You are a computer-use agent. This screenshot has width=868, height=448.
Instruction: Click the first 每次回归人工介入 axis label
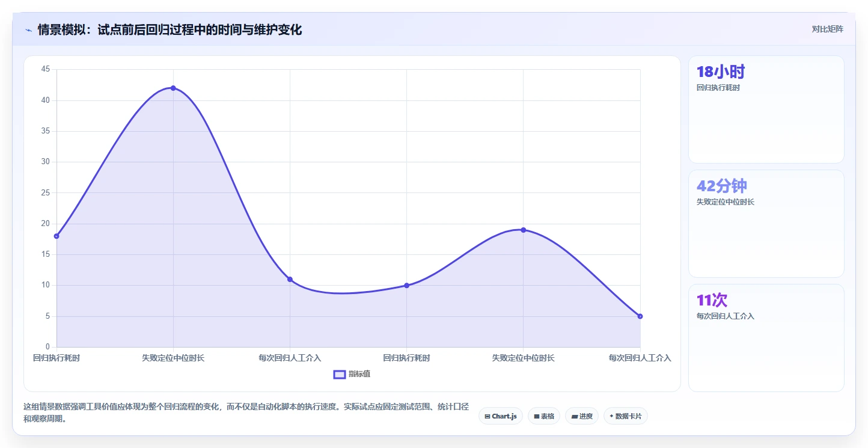tap(290, 358)
